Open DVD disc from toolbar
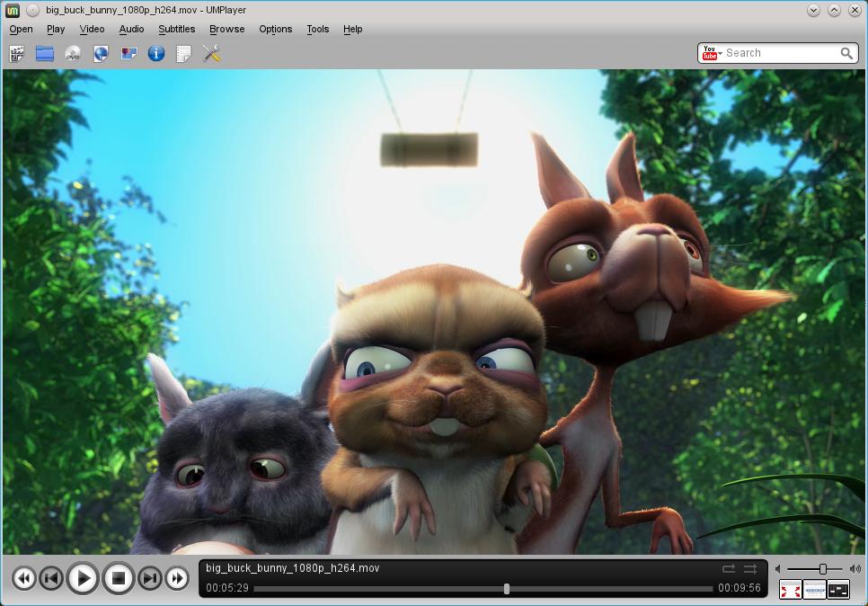 73,53
